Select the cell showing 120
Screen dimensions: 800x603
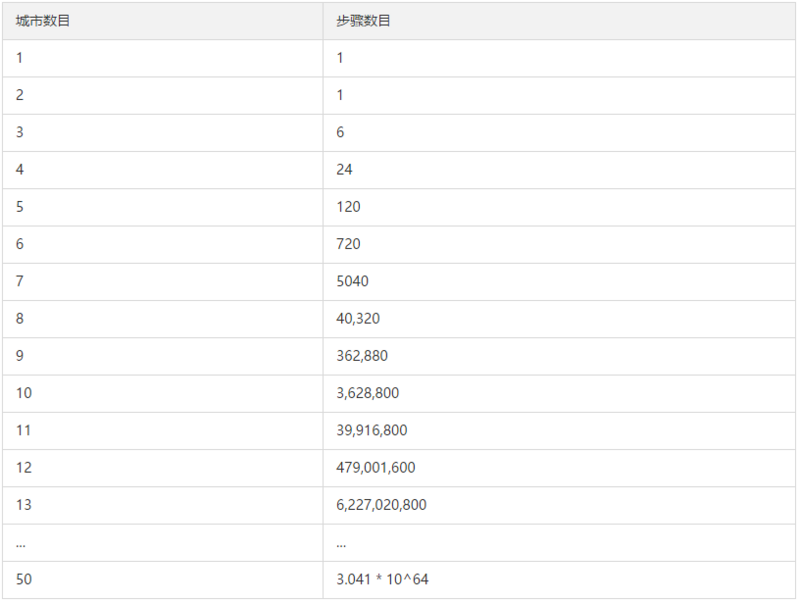pyautogui.click(x=349, y=207)
